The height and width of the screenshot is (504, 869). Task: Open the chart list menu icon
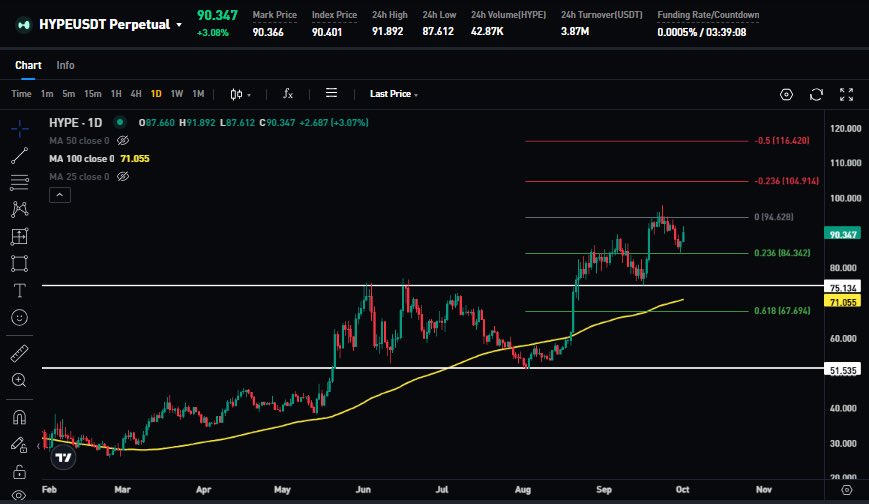[331, 93]
